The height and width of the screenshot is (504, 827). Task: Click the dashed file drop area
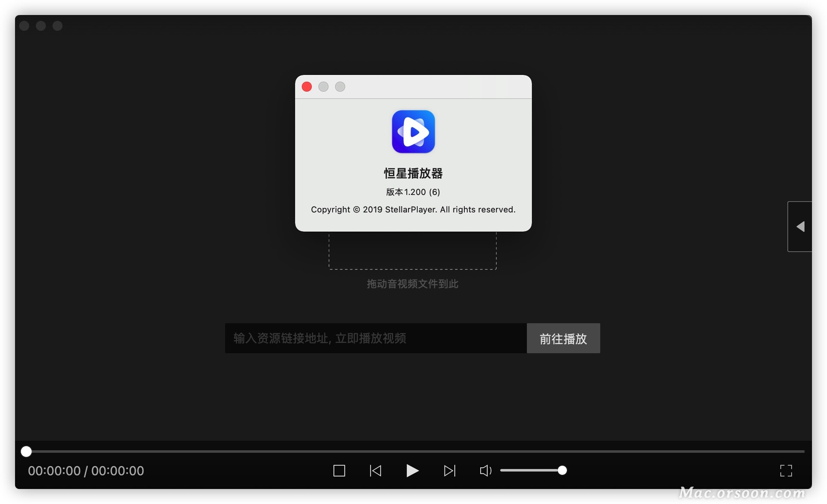point(413,250)
